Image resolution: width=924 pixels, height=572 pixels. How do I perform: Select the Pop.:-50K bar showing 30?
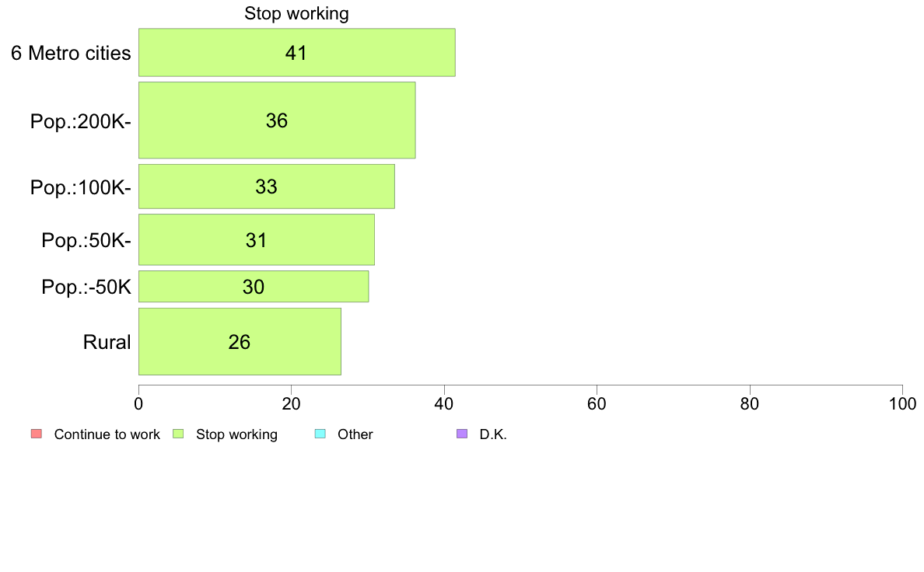coord(254,287)
